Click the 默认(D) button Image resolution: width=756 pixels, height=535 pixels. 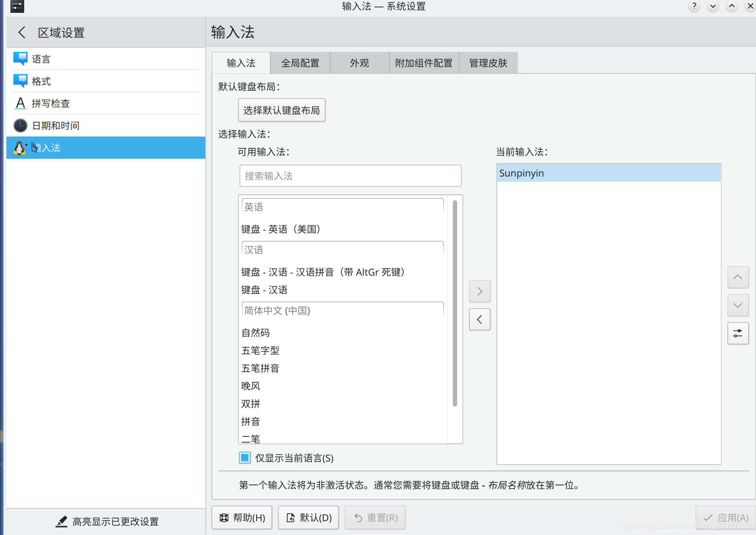pyautogui.click(x=308, y=518)
